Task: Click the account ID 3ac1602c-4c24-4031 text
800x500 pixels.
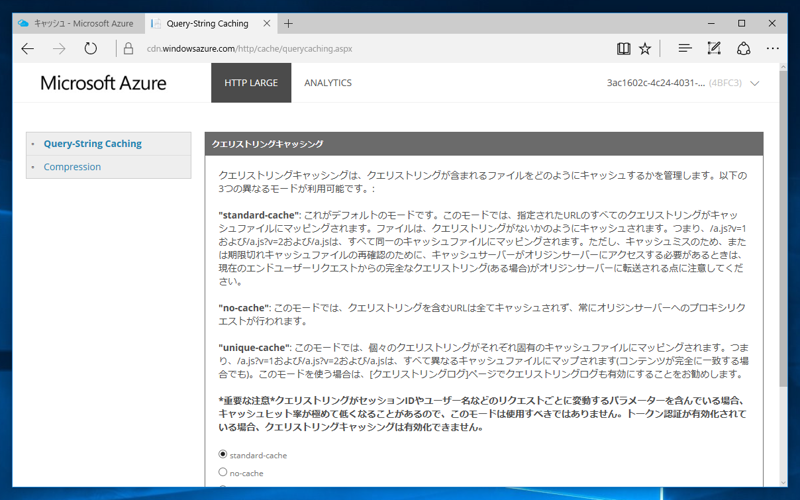Action: tap(656, 83)
